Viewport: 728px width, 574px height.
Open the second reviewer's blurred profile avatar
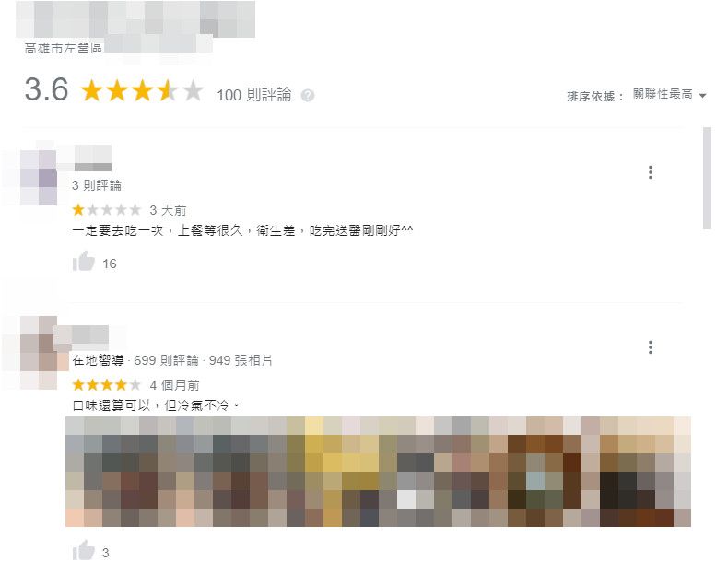39,353
